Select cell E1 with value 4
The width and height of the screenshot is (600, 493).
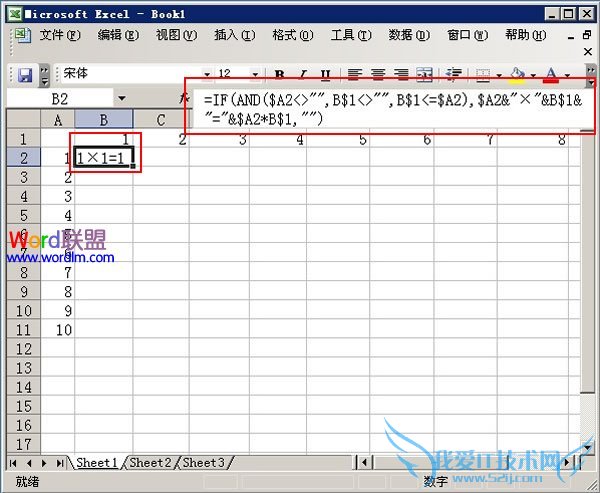[x=278, y=139]
